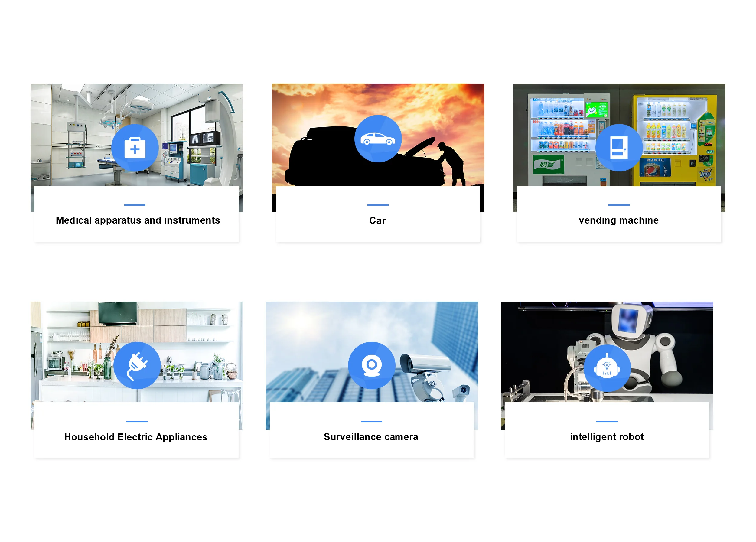The width and height of the screenshot is (756, 542).
Task: Open Medical apparatus and instruments link
Action: click(x=138, y=220)
